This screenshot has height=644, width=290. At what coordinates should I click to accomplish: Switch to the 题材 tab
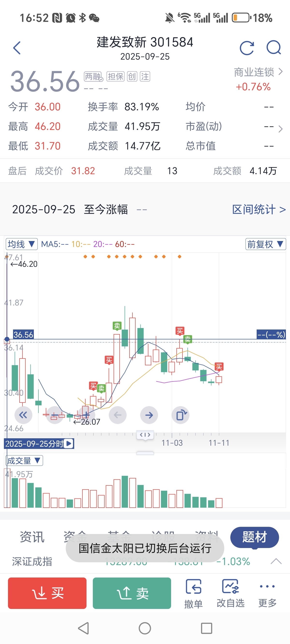tap(254, 537)
